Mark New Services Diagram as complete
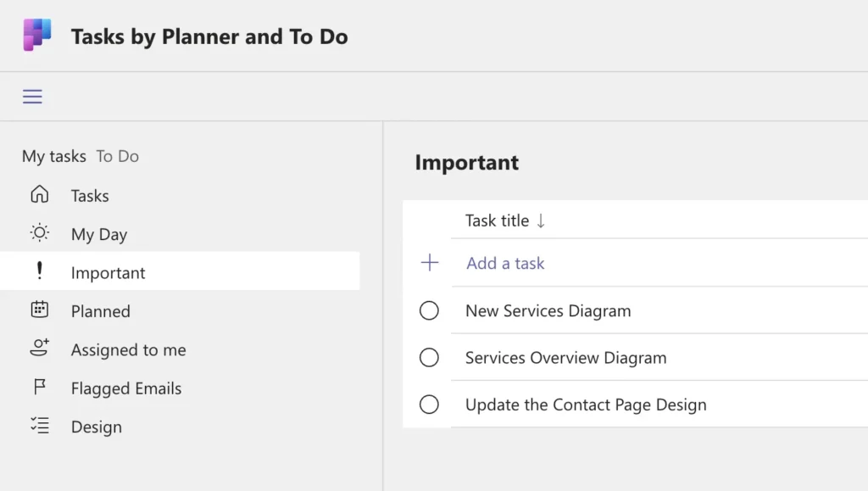Viewport: 868px width, 491px height. tap(430, 311)
